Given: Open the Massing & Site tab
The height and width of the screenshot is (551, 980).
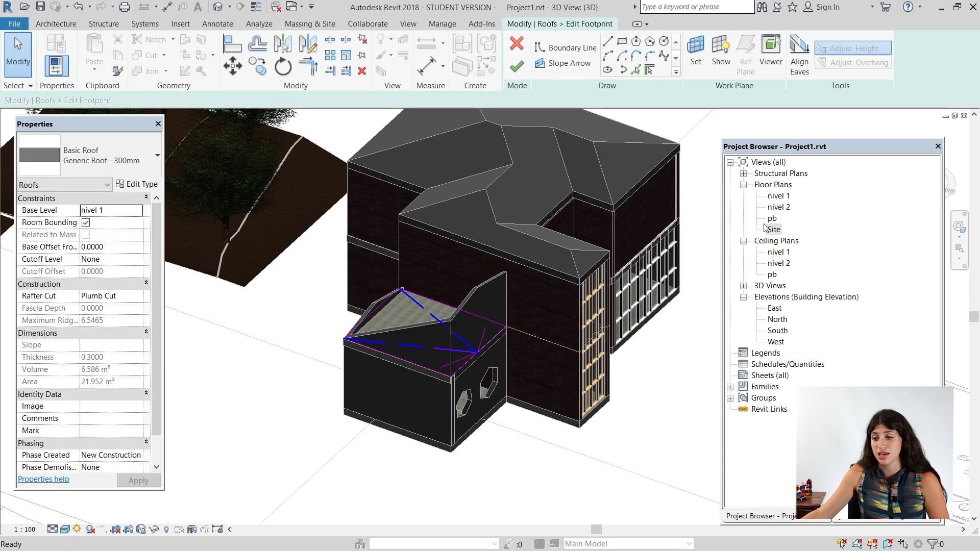Looking at the screenshot, I should [310, 23].
